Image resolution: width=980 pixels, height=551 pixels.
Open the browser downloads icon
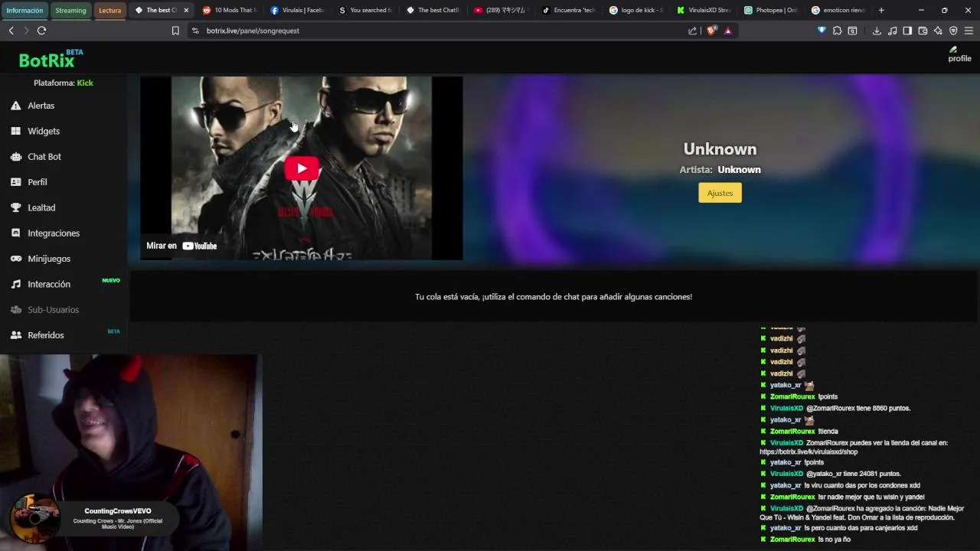tap(877, 31)
